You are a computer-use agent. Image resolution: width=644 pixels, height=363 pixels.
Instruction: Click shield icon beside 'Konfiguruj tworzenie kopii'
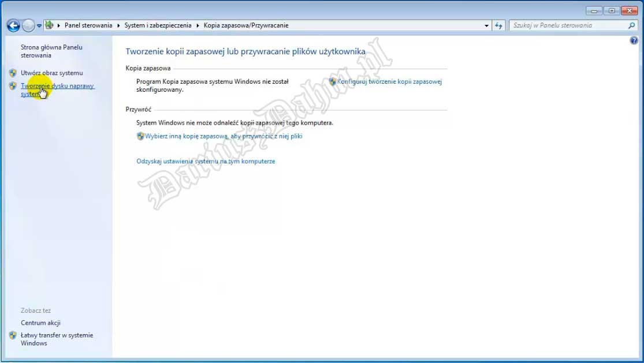click(332, 81)
